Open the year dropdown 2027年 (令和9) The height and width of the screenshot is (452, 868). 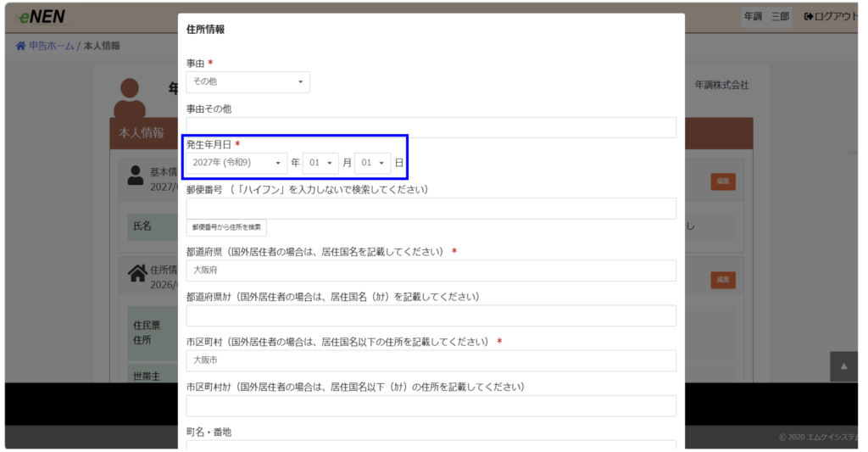(x=236, y=163)
